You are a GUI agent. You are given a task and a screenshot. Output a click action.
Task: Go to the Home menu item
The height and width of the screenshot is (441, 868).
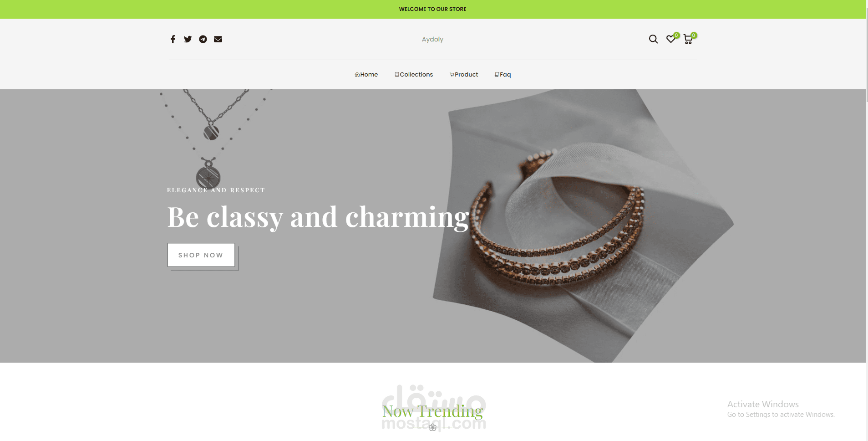[366, 74]
